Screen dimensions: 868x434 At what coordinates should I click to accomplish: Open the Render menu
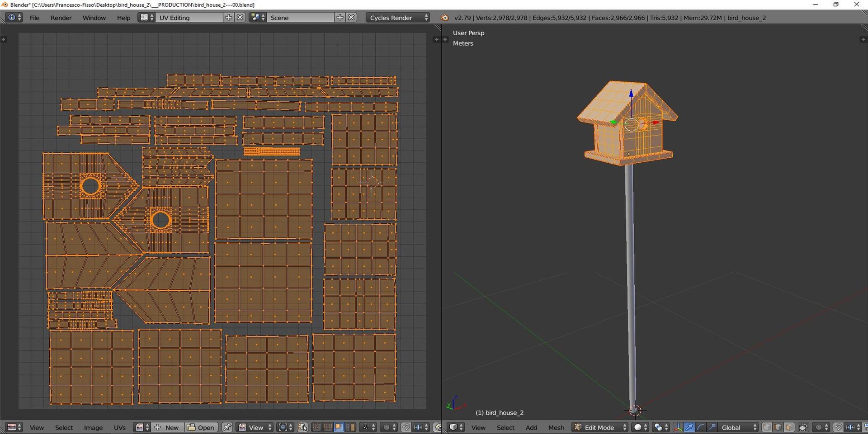(x=61, y=18)
